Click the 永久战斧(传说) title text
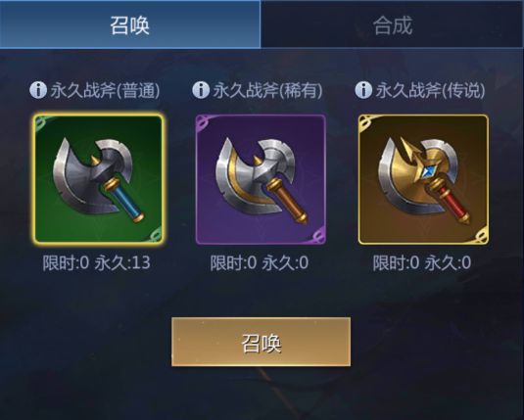Viewport: 524px width, 420px height. click(x=430, y=90)
